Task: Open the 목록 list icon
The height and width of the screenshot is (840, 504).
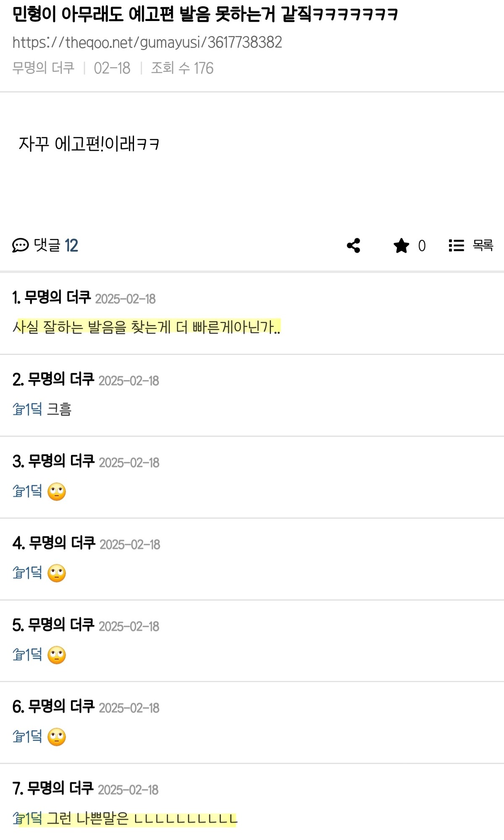Action: point(456,246)
